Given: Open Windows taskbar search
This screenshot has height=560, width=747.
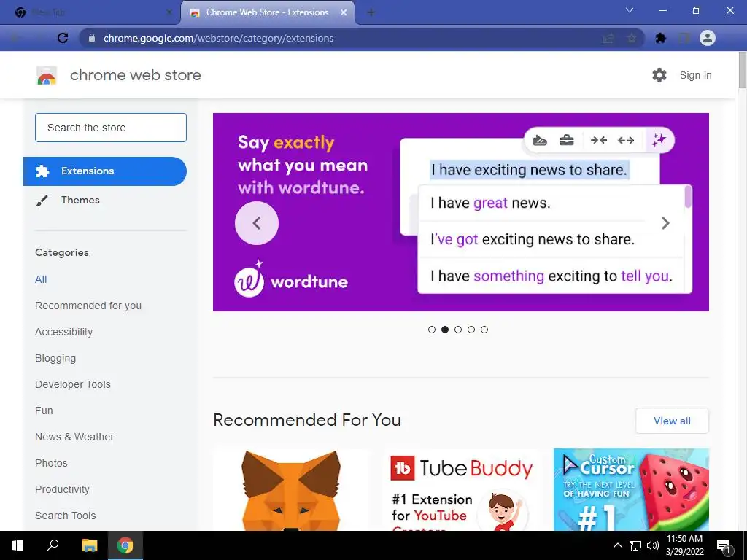Looking at the screenshot, I should 53,545.
